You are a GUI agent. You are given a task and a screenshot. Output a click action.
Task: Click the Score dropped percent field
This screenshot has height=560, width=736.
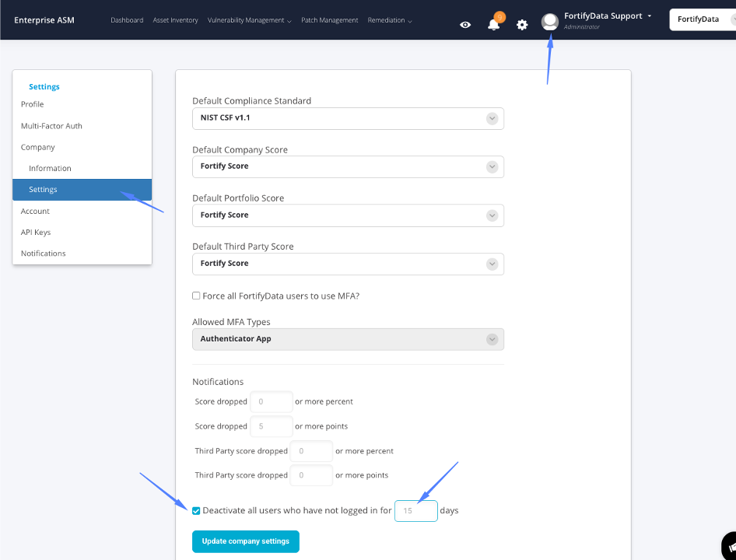coord(271,401)
